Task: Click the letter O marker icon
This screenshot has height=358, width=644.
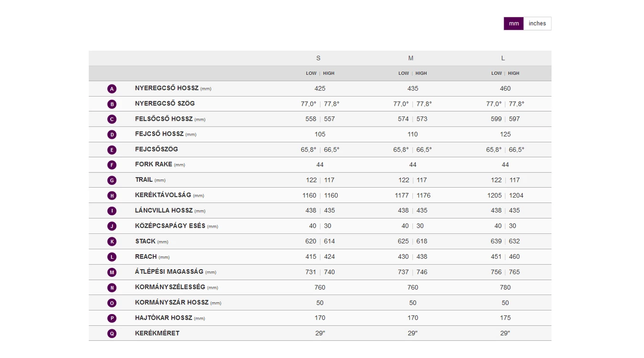Action: click(x=112, y=303)
